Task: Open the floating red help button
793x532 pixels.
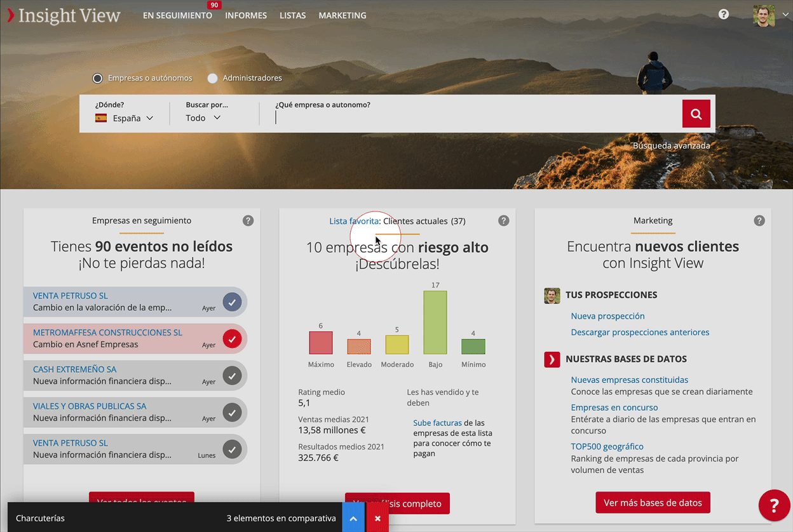Action: tap(774, 506)
